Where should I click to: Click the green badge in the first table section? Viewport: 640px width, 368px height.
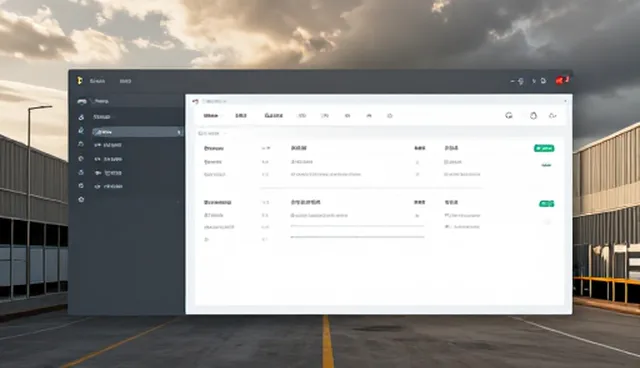544,148
